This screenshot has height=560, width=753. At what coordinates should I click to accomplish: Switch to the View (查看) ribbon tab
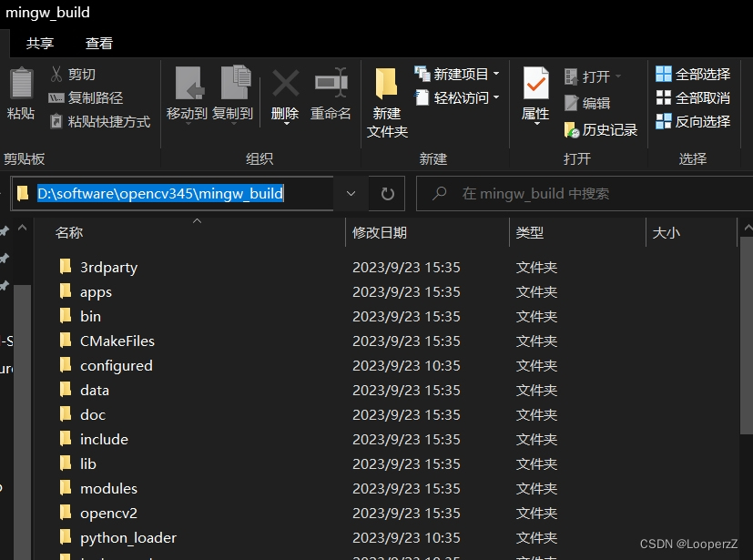click(x=99, y=43)
